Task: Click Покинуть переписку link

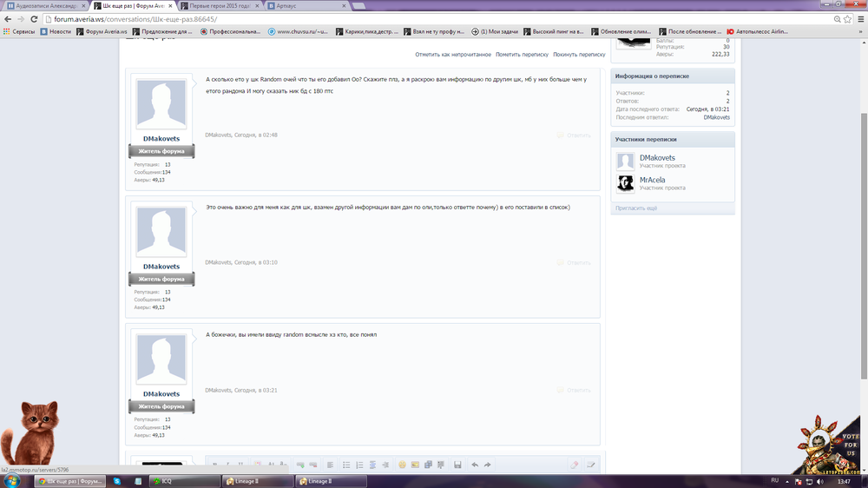Action: pos(579,54)
